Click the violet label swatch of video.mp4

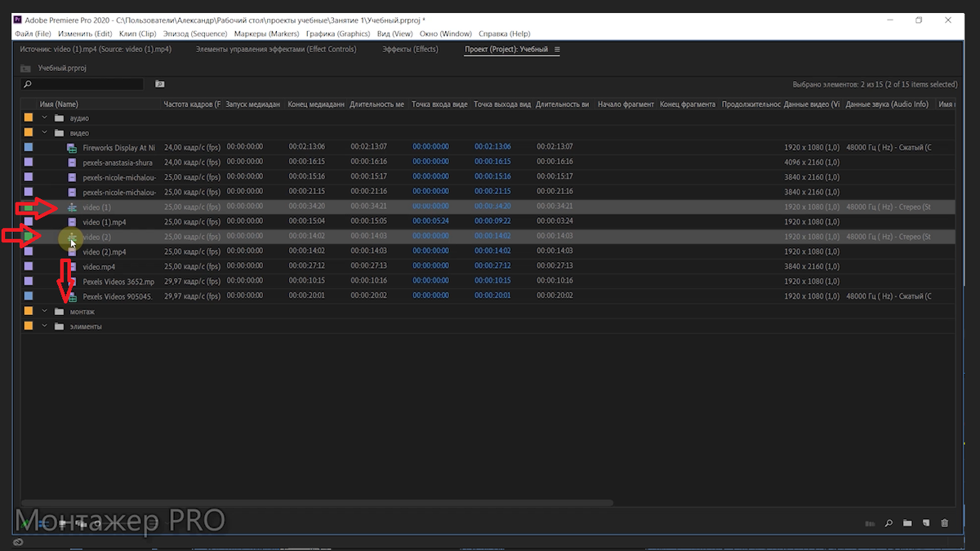pyautogui.click(x=29, y=267)
